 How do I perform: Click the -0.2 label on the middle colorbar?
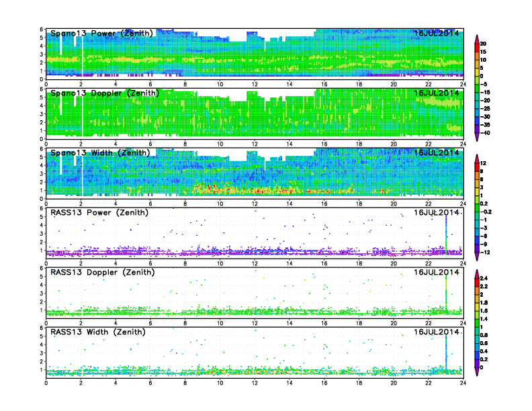click(x=486, y=212)
